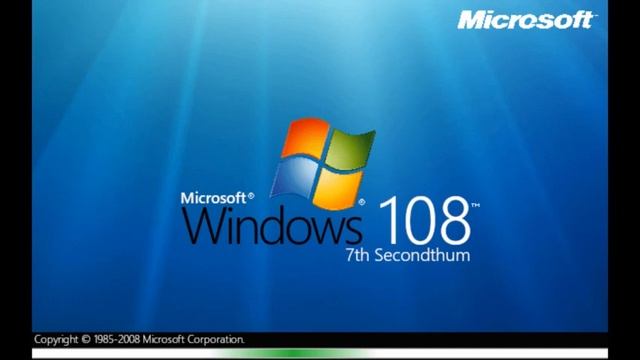Click the green loading progress bar

click(x=320, y=353)
